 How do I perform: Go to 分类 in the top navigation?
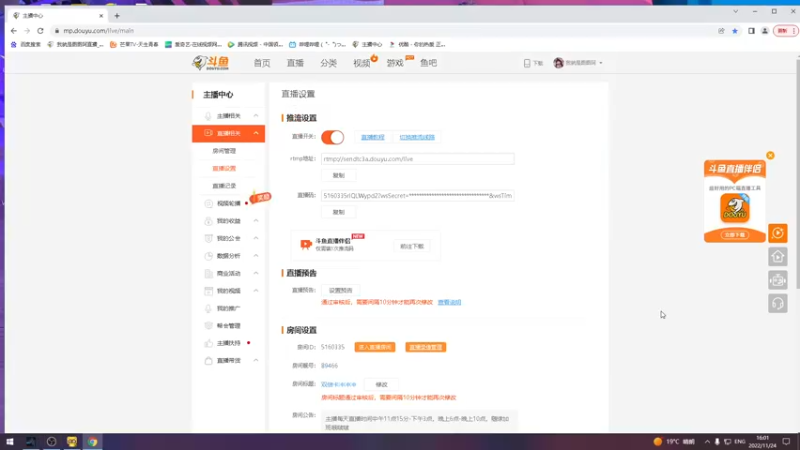tap(329, 63)
